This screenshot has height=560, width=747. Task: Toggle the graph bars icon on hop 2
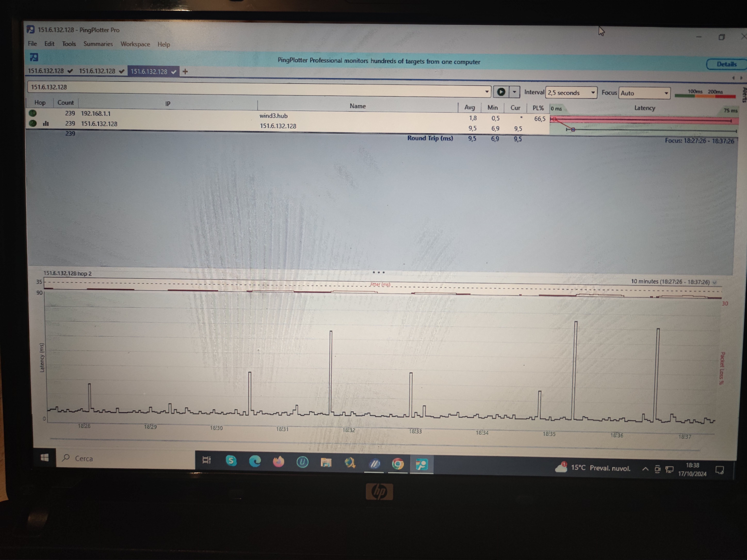[46, 123]
